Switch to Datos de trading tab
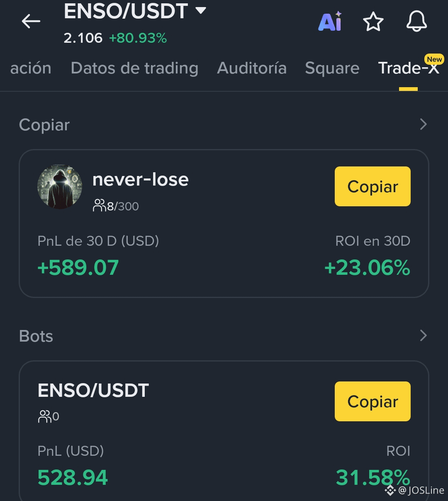The image size is (448, 501). pos(134,68)
